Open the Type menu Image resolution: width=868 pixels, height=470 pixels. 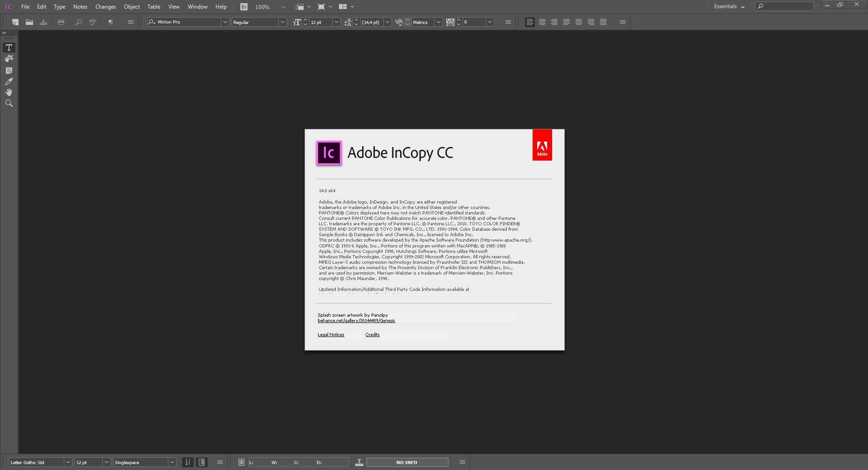pyautogui.click(x=59, y=7)
